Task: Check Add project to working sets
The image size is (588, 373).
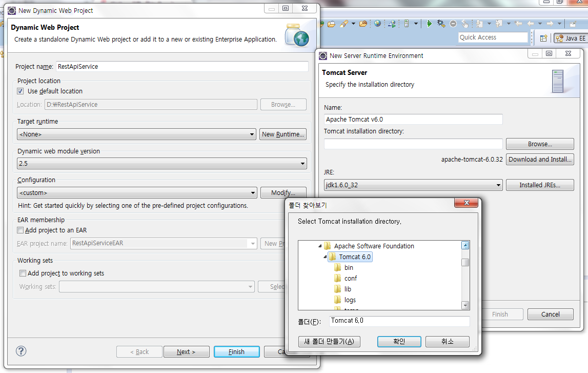Action: (23, 273)
